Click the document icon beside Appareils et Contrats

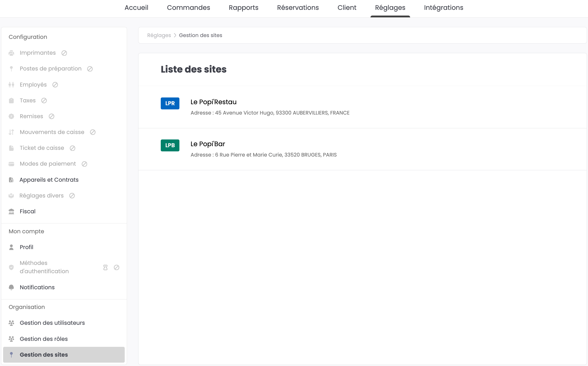pyautogui.click(x=11, y=180)
